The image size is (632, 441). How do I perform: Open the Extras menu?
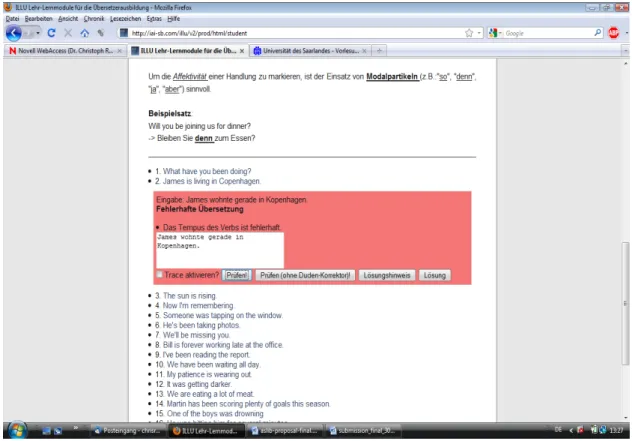[x=154, y=19]
